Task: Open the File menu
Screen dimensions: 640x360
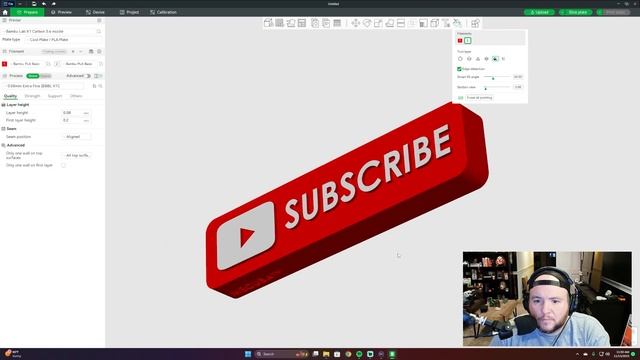Action: pos(9,4)
